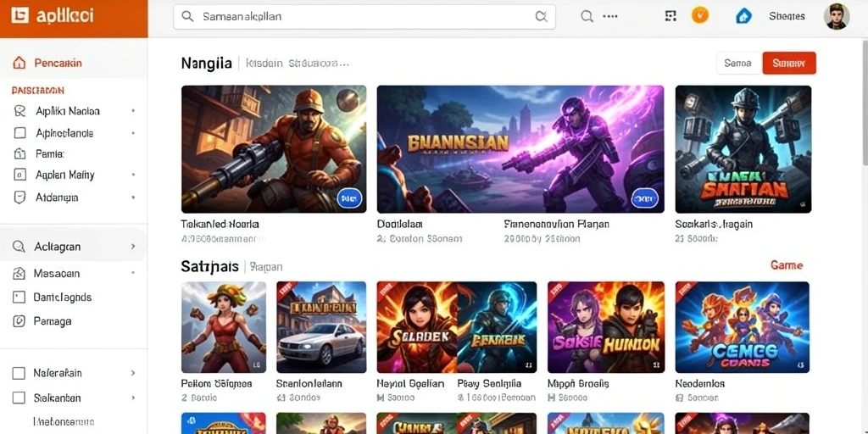Tick the Naferakain checkbox
The image size is (868, 434).
point(19,373)
